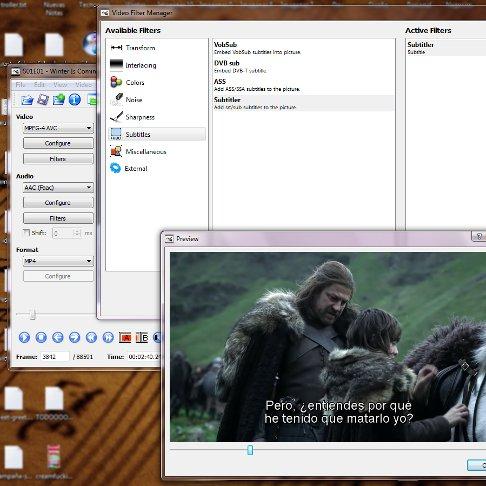Choose the Subtitler filter in the available list
Viewport: 486px width, 486px height.
click(303, 103)
